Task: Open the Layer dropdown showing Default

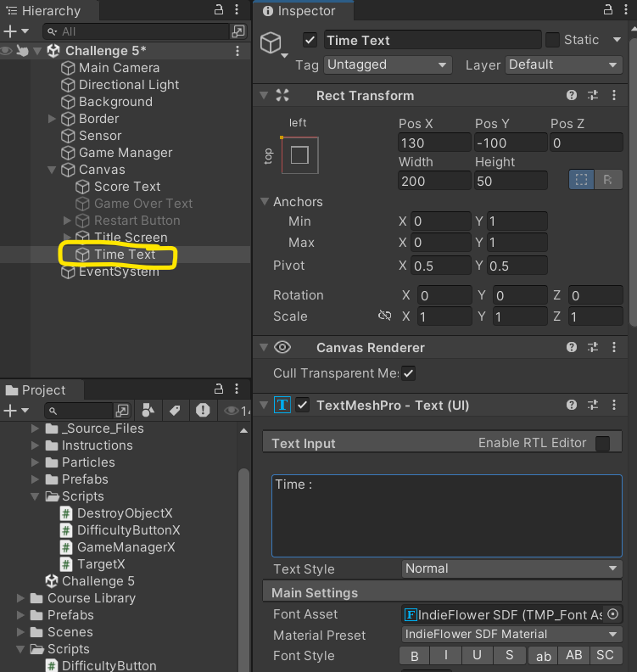Action: (x=564, y=64)
